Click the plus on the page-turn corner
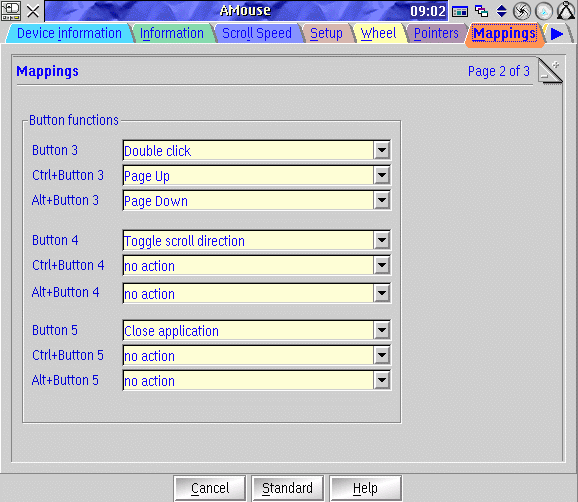 pos(556,65)
